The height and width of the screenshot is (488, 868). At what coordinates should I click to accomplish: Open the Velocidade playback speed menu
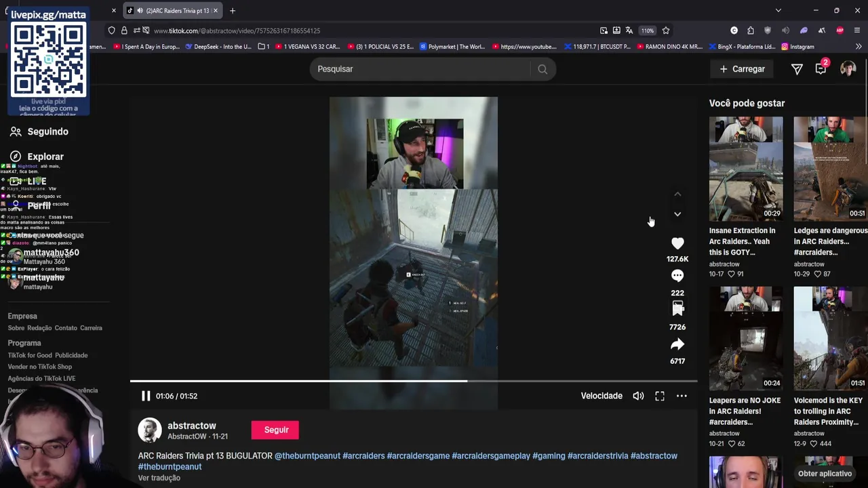pos(601,396)
